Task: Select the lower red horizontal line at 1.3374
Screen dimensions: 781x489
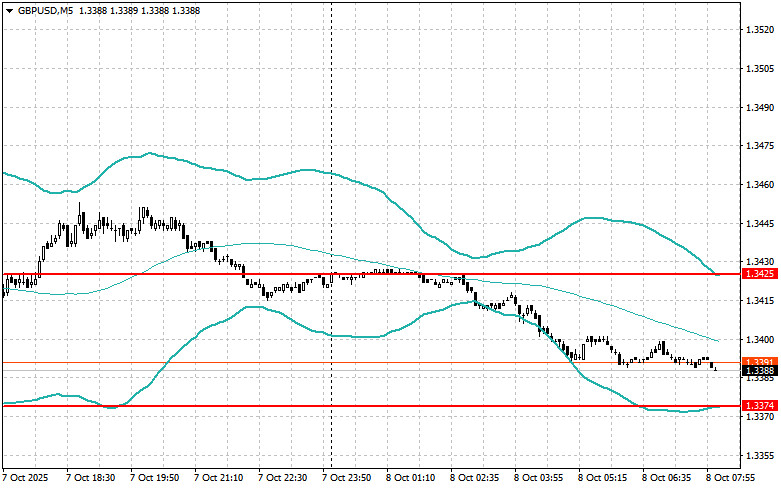Action: tap(372, 406)
